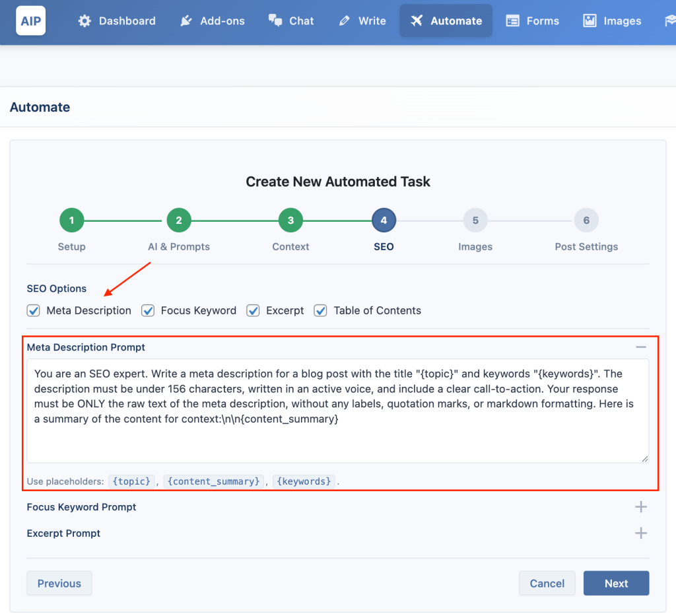Screen dimensions: 676x616
Task: Toggle the Table of Contents checkbox
Action: coord(320,310)
